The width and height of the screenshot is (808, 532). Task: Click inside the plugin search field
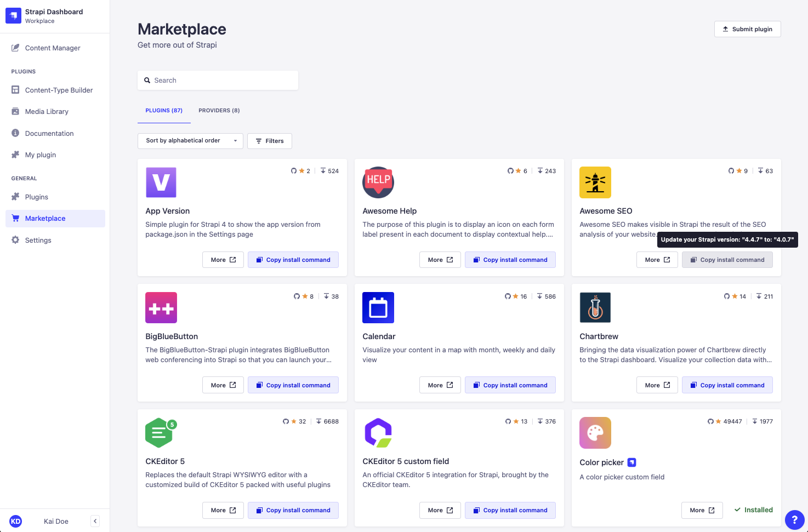(218, 80)
